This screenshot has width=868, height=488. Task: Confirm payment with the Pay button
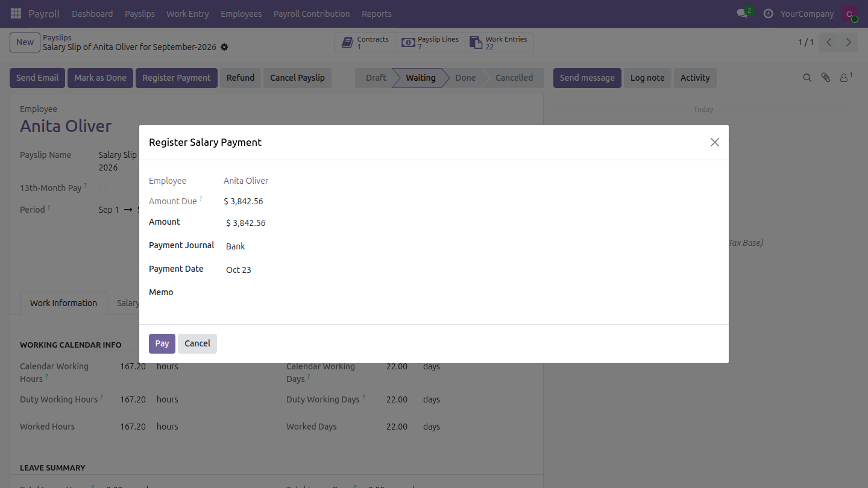tap(162, 343)
